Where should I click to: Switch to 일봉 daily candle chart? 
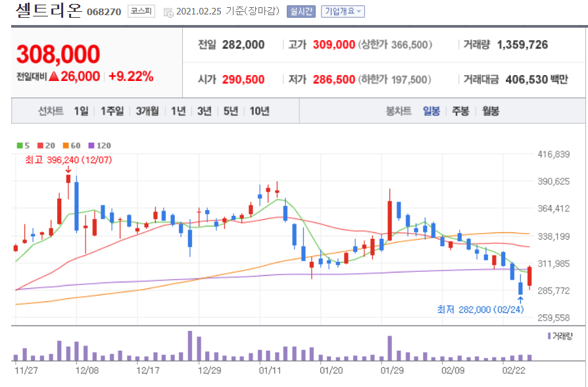(x=431, y=111)
